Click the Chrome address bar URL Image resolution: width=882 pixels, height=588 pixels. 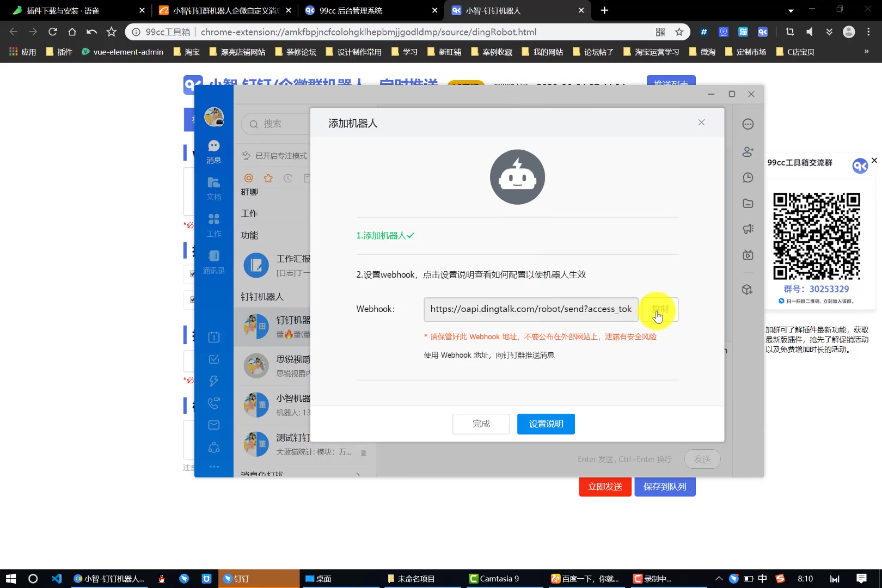pos(369,32)
